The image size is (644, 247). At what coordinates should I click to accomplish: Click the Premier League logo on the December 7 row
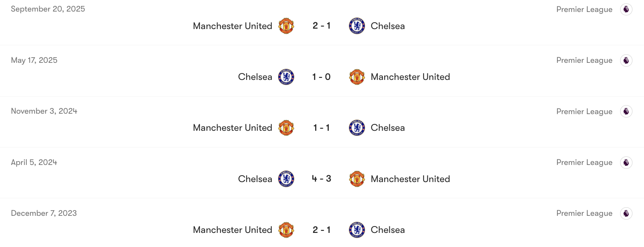626,213
